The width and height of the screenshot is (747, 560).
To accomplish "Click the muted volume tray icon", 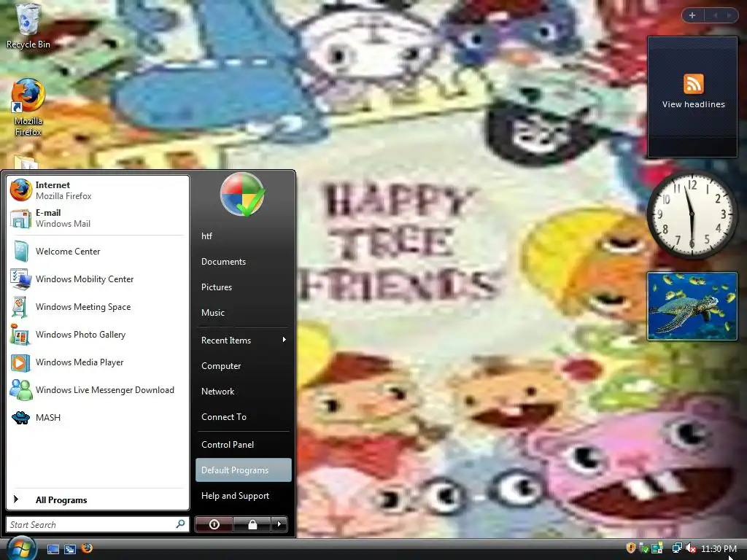I will click(x=692, y=548).
